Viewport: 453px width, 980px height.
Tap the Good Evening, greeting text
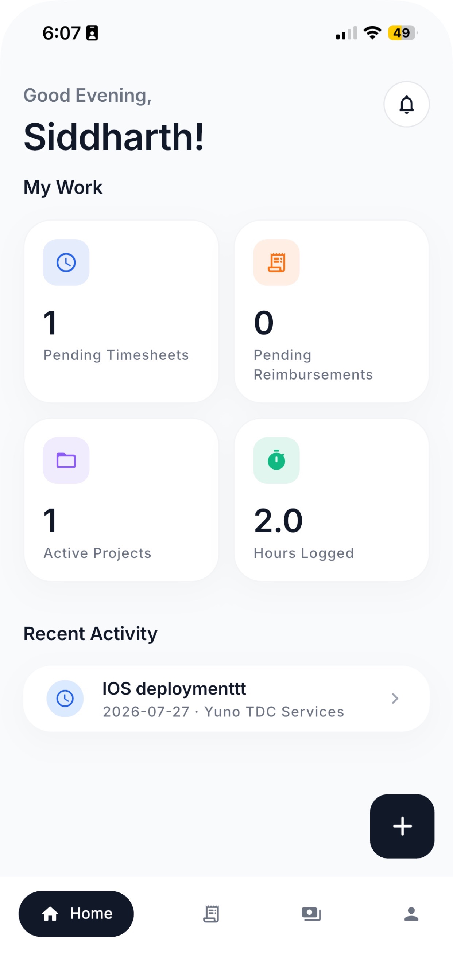tap(88, 95)
